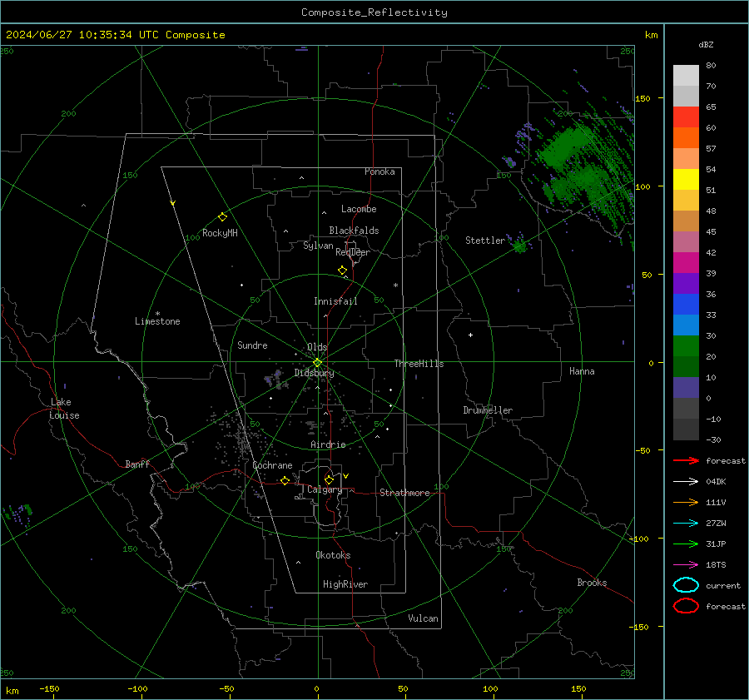Click the HighRiver city label
The height and width of the screenshot is (700, 749).
pos(345,584)
